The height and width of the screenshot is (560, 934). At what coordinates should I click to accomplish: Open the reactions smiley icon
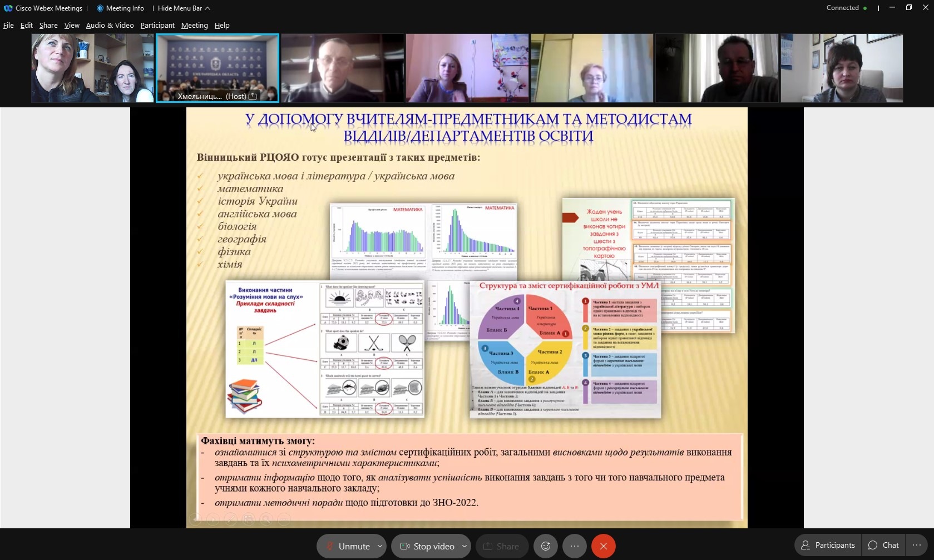point(546,546)
